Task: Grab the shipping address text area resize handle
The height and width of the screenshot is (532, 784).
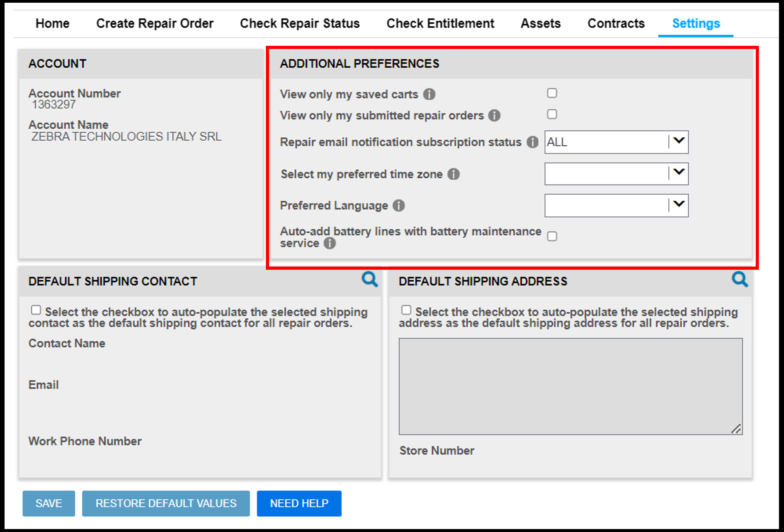Action: click(736, 429)
